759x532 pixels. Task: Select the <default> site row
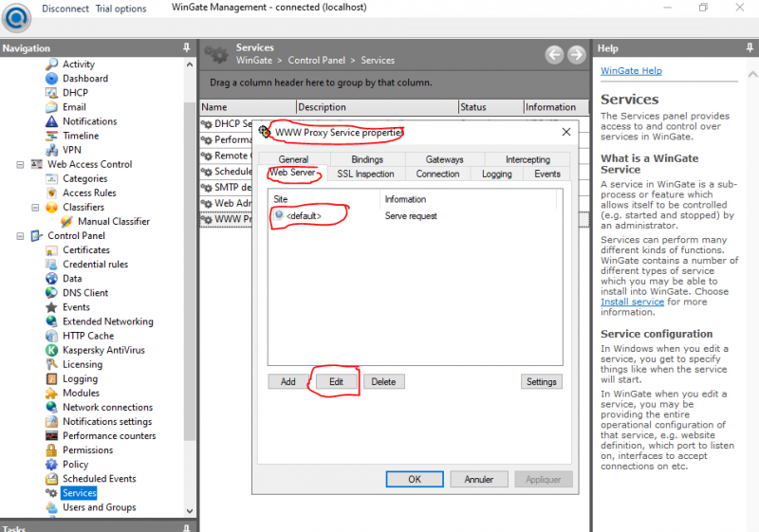tap(304, 216)
